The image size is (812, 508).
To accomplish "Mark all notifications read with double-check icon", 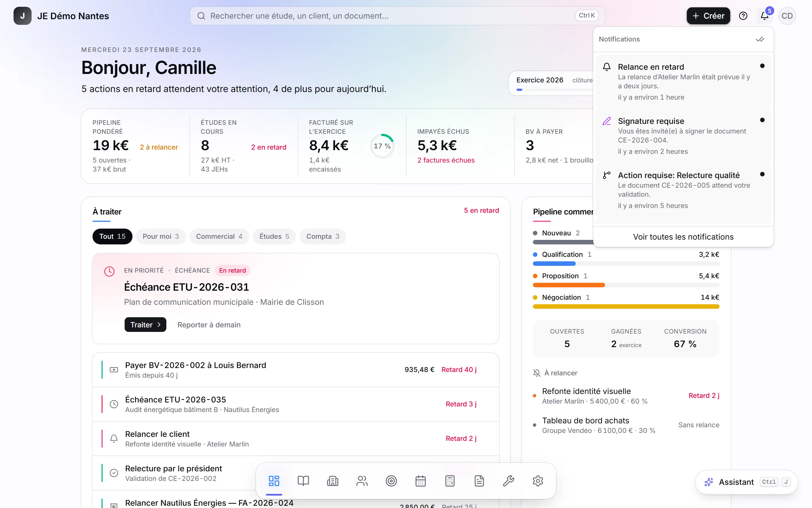I will click(x=760, y=39).
